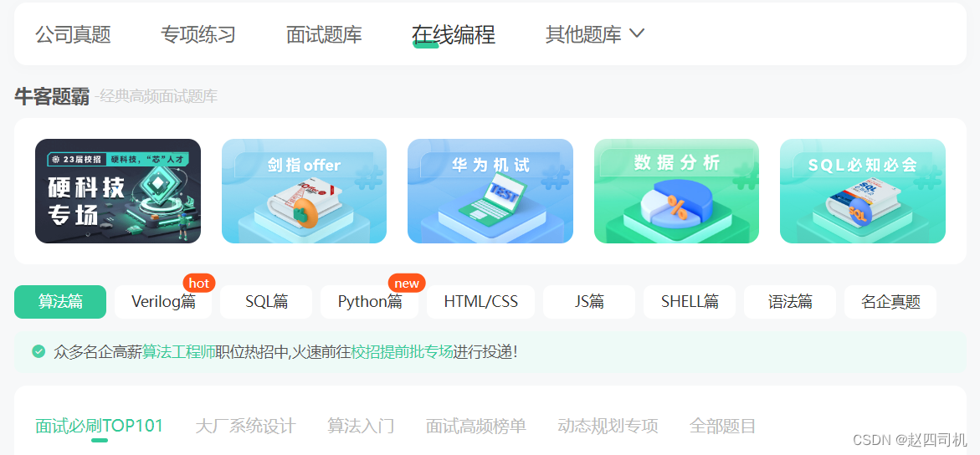Switch to 大厂系统设计 tab
This screenshot has width=980, height=455.
tap(245, 427)
